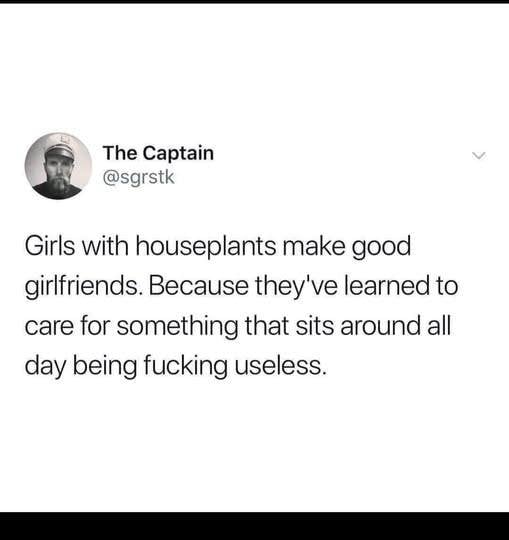
Task: Open The Captain's profile picture
Action: point(58,166)
